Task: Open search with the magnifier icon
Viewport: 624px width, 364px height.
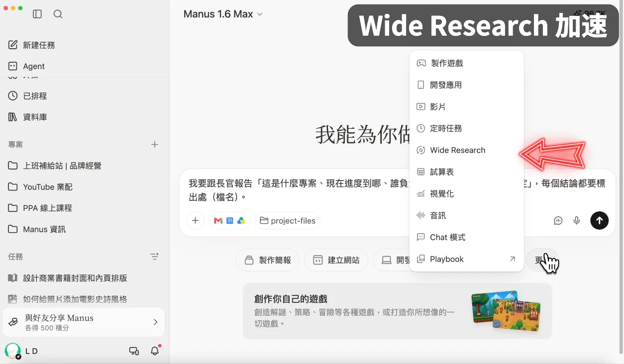Action: [58, 14]
